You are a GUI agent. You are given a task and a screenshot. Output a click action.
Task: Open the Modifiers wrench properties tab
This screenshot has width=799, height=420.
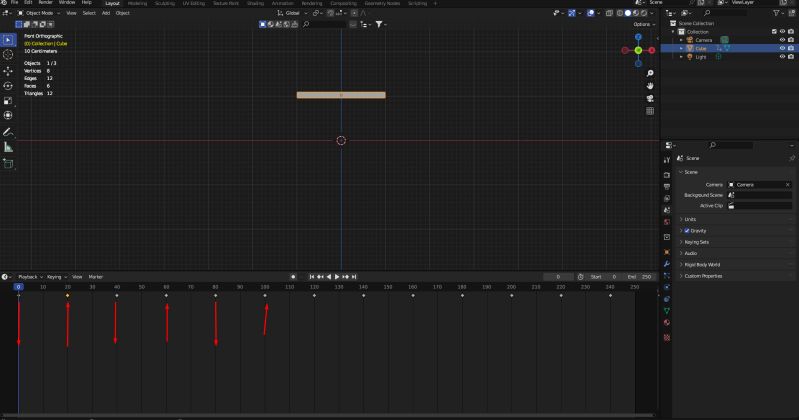(x=667, y=264)
